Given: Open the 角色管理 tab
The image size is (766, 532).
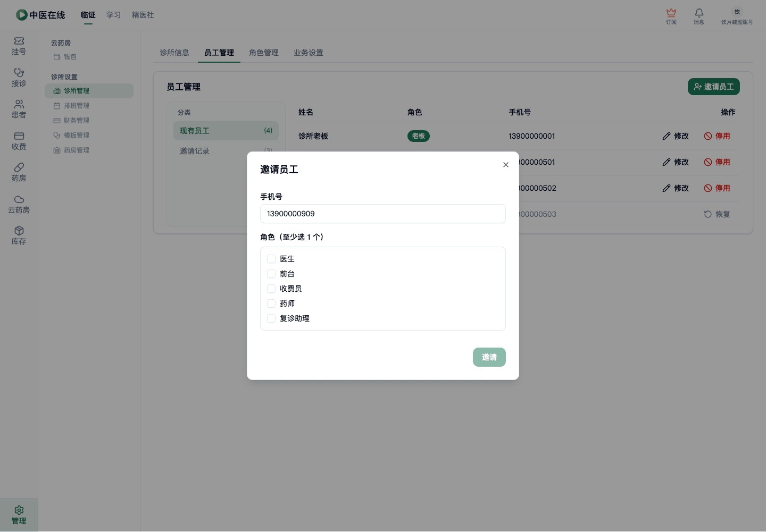Looking at the screenshot, I should (x=264, y=53).
